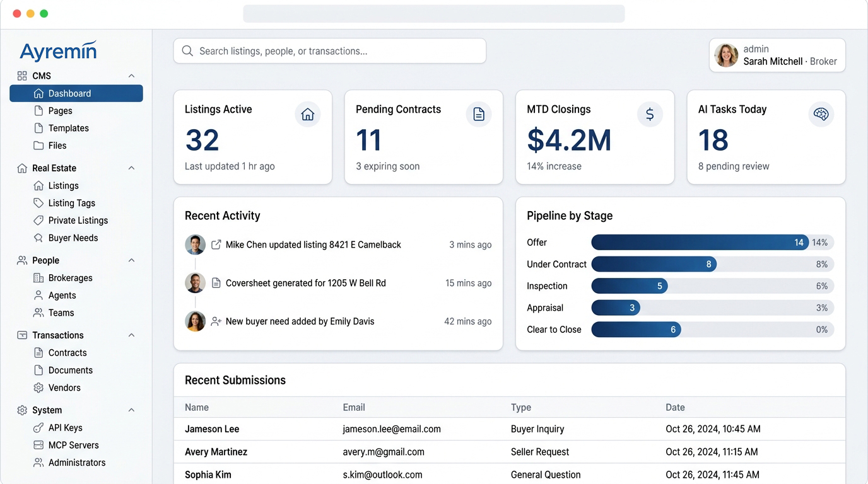Click the brain icon on AI Tasks Today card
Screen dimensions: 868x484
pyautogui.click(x=821, y=115)
